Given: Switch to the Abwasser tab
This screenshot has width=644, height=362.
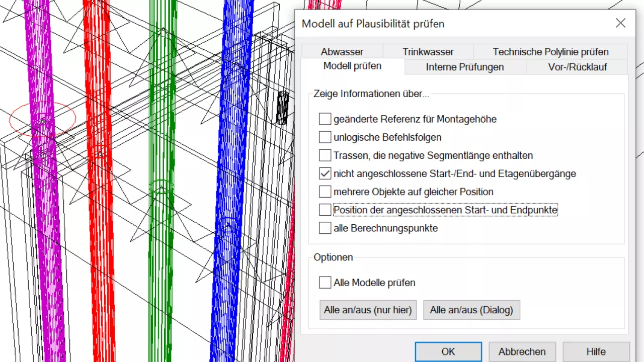Looking at the screenshot, I should tap(342, 51).
